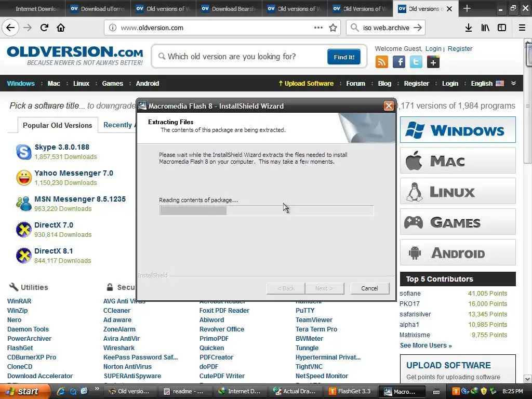Open the downloads arrow icon in toolbar

(x=469, y=28)
